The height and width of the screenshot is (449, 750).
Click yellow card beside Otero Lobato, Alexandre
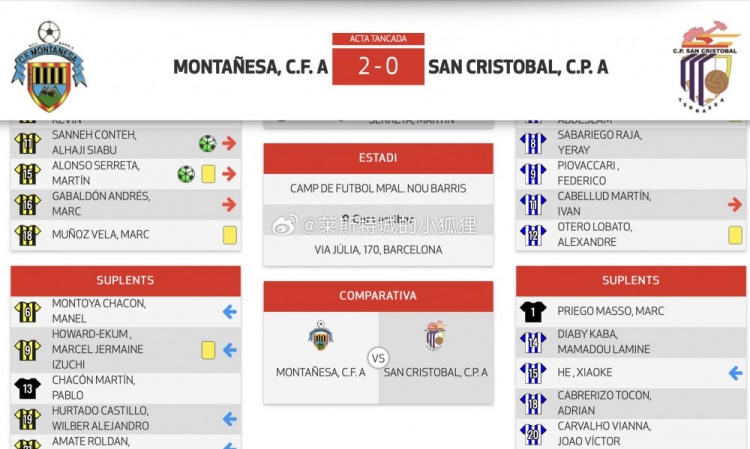click(735, 235)
